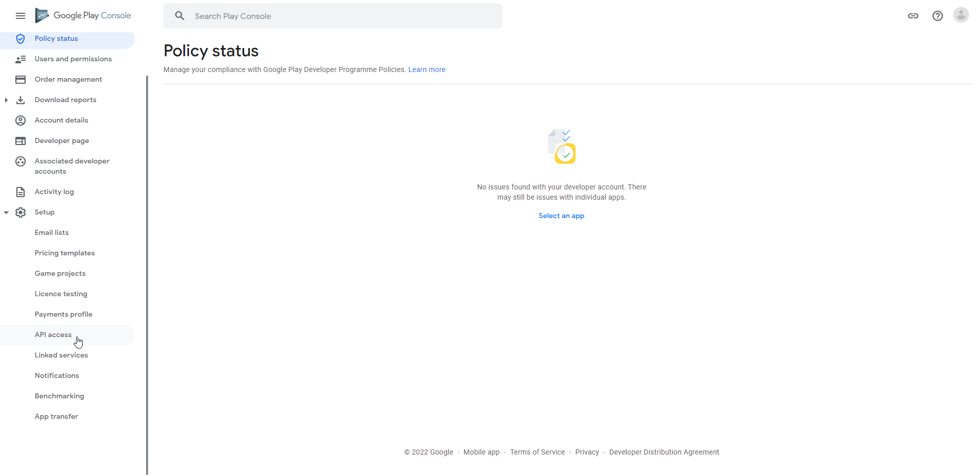980x476 pixels.
Task: Click the Order management card icon
Action: click(x=20, y=80)
